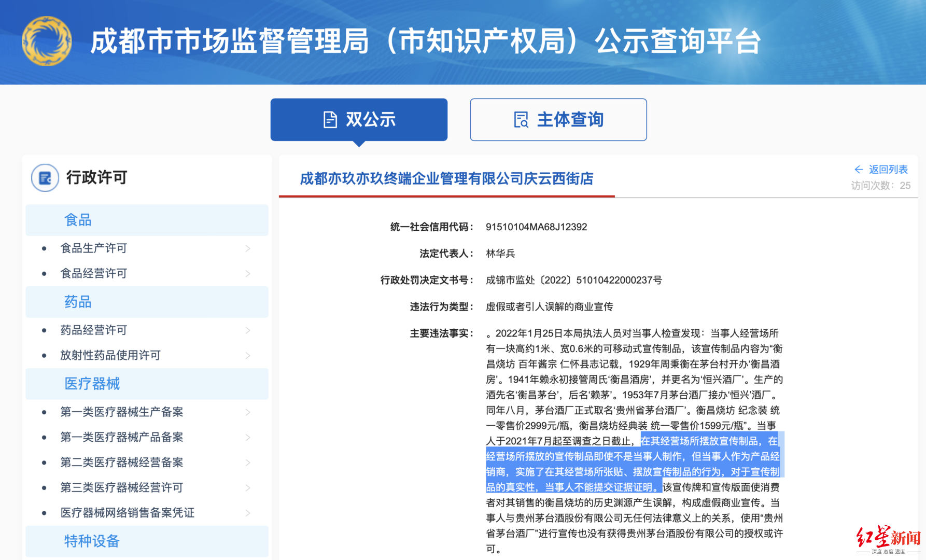Expand 第三类医疗器械经营许可 via its chevron

(248, 487)
